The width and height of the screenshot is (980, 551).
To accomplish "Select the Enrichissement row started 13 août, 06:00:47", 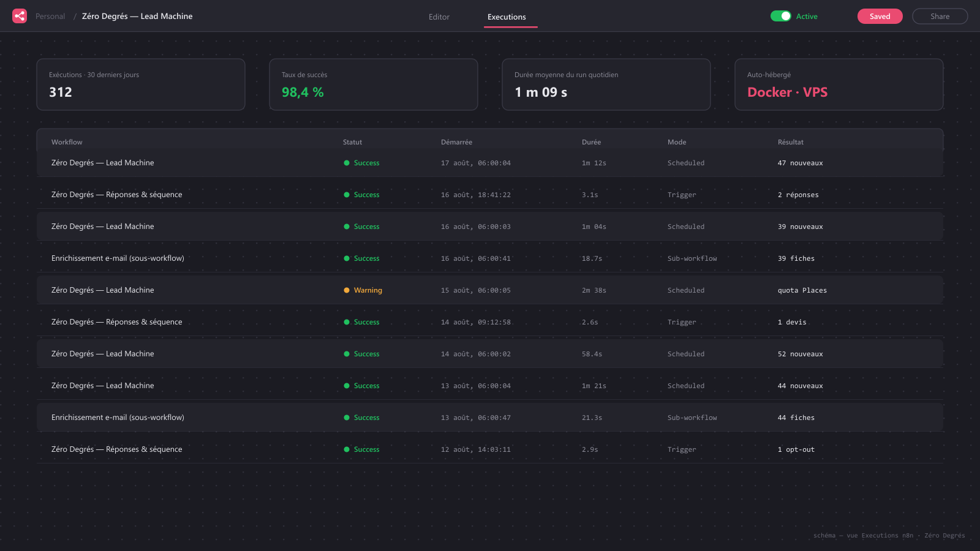I will pyautogui.click(x=490, y=418).
